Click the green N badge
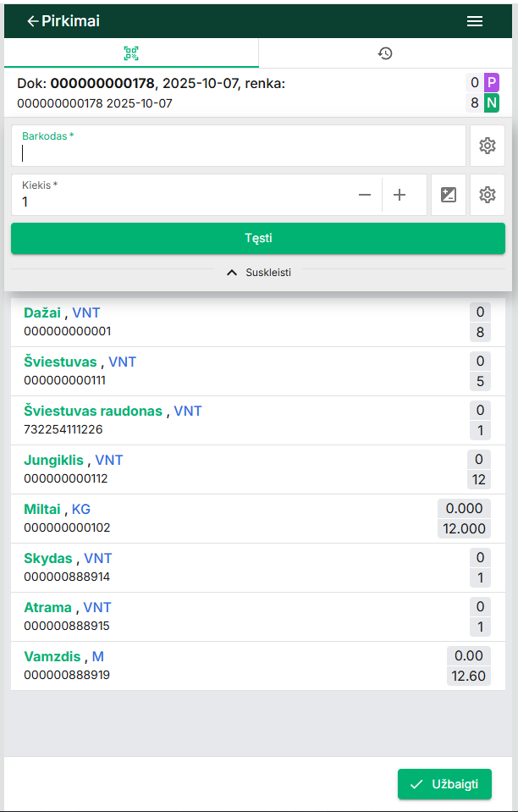Viewport: 518px width, 812px height. tap(492, 103)
